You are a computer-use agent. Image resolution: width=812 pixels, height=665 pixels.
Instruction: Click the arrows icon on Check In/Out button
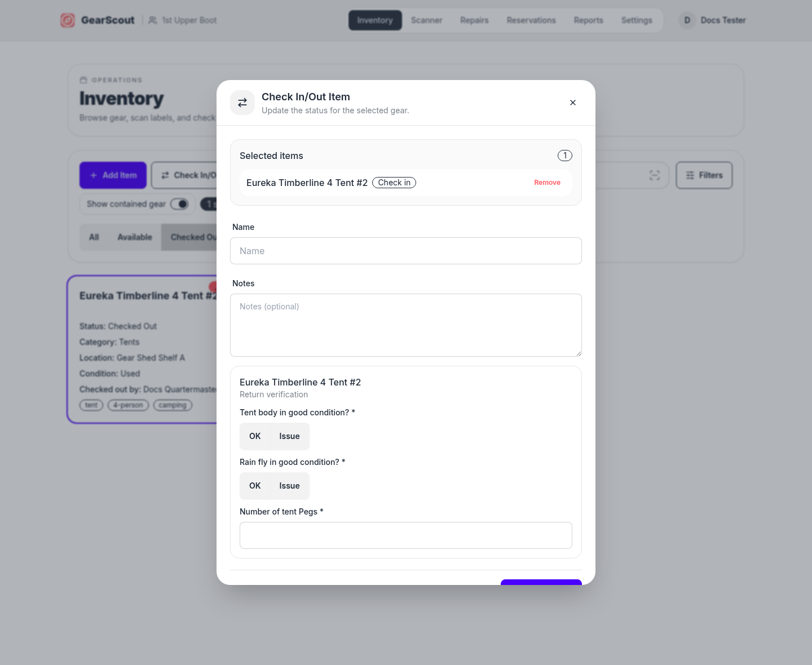pos(165,175)
